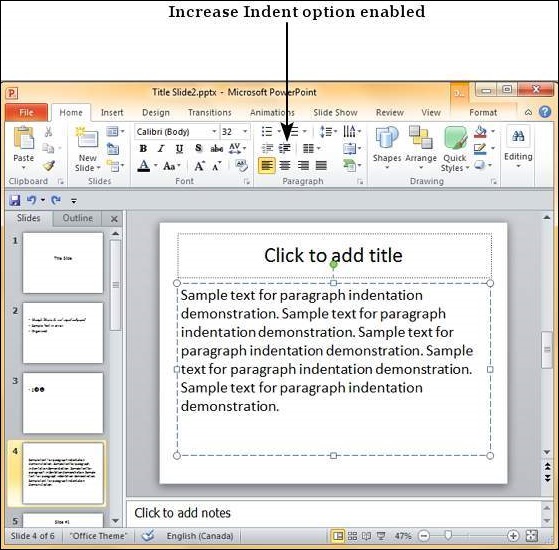Click the Reset slide icon

coord(113,148)
